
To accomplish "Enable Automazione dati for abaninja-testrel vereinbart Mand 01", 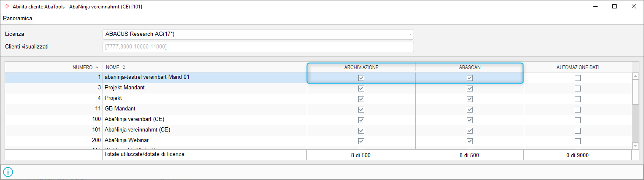I will pos(578,78).
